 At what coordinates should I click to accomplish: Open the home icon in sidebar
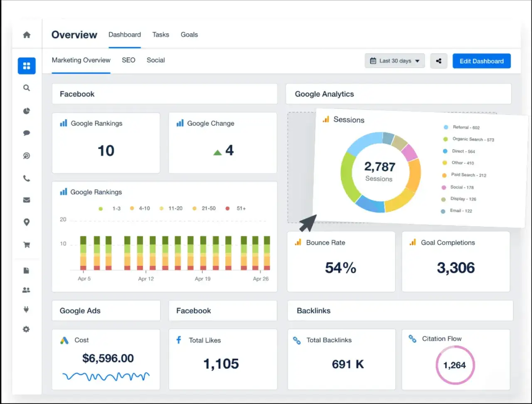point(27,35)
